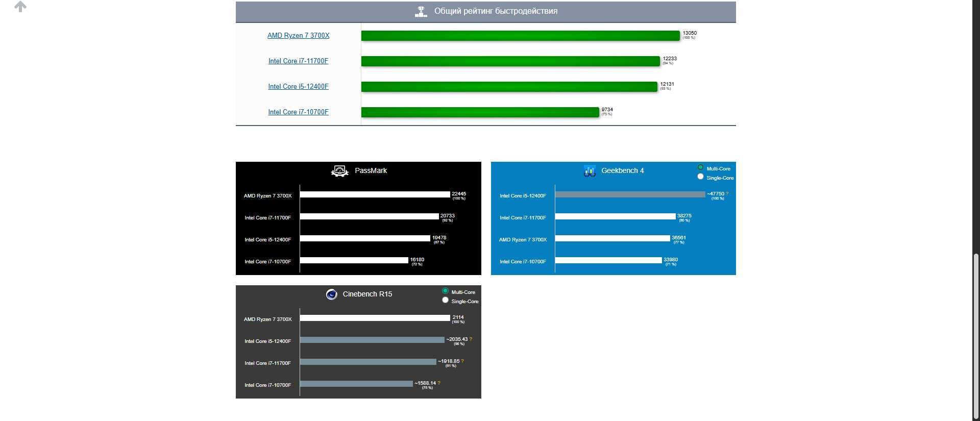This screenshot has width=980, height=421.
Task: Click AMD Ryzen 7 3700X label in PassMark chart
Action: (267, 196)
